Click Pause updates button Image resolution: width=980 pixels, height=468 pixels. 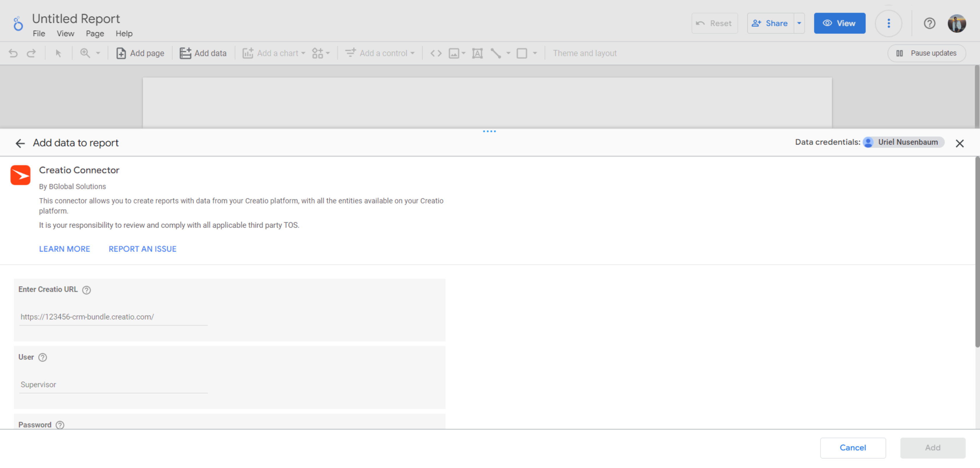click(x=926, y=53)
